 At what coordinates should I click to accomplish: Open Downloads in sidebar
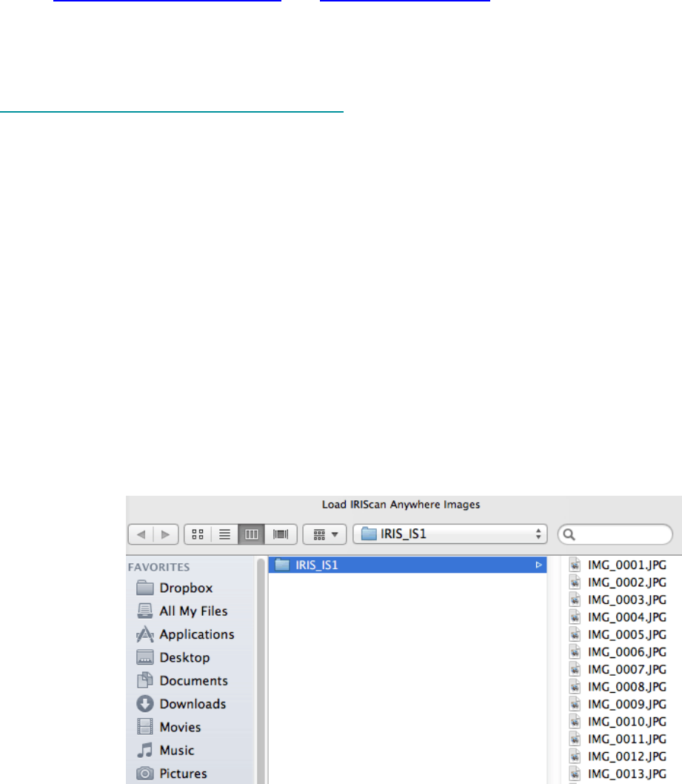tap(181, 704)
